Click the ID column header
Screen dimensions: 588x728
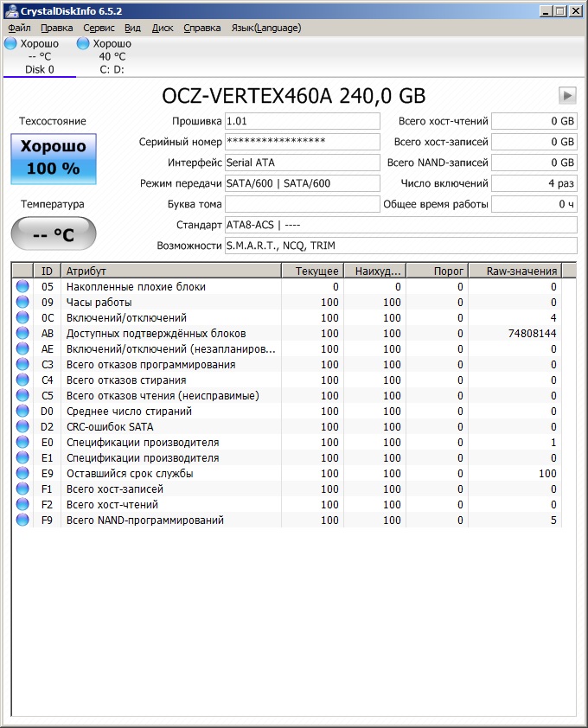pyautogui.click(x=47, y=271)
